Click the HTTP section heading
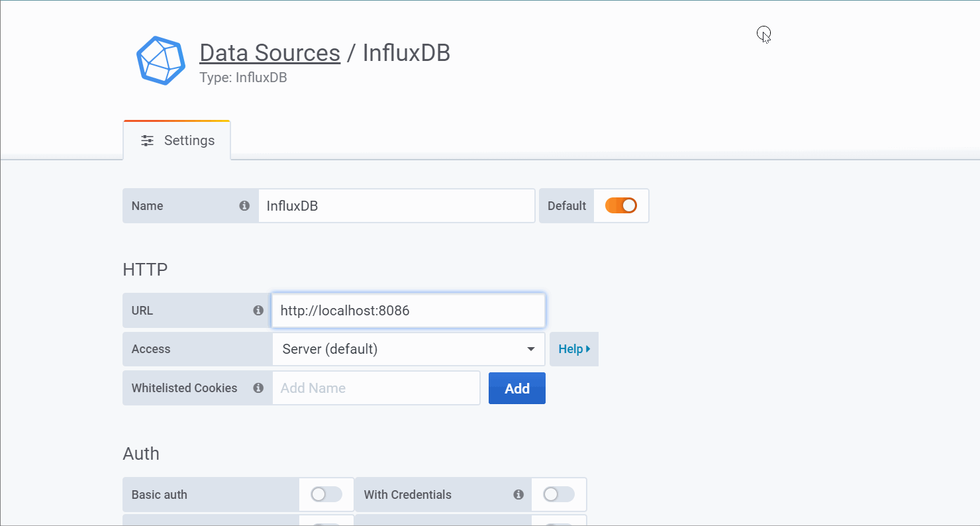980x526 pixels. 145,270
